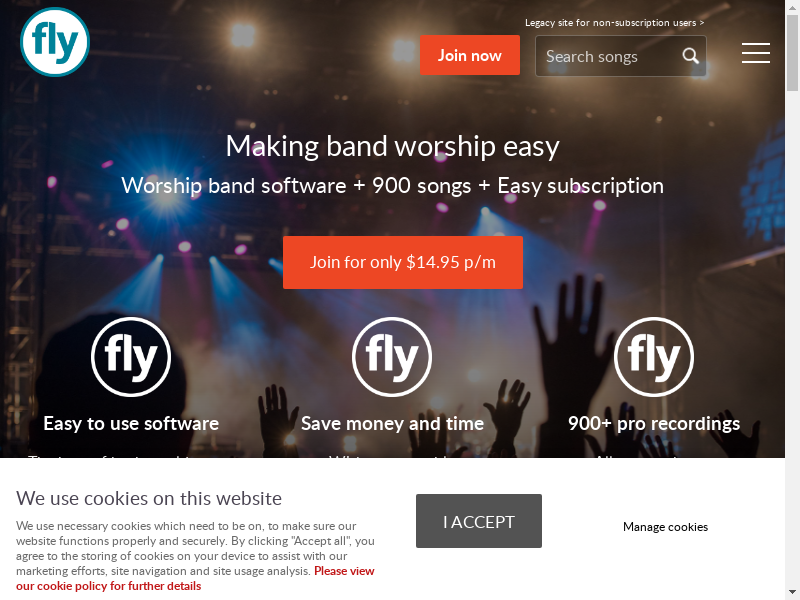Open the cookie policy link for further details
The height and width of the screenshot is (600, 800).
(x=195, y=578)
